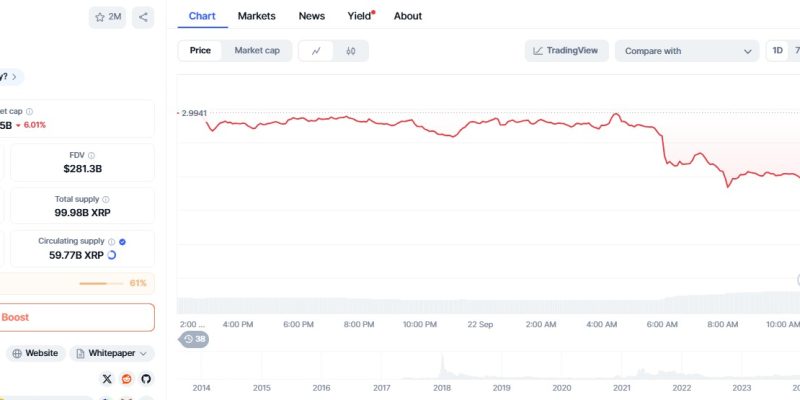This screenshot has width=800, height=400.
Task: Click the FDV info icon
Action: pos(92,155)
